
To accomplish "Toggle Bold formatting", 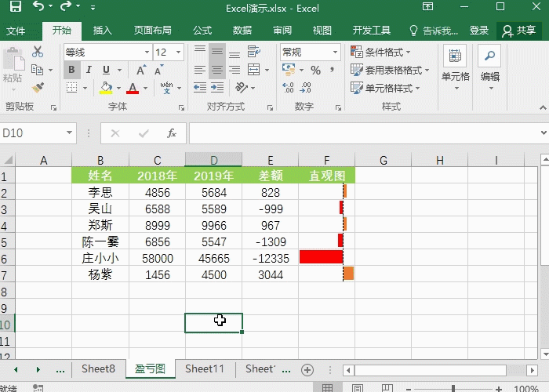I will pos(71,70).
